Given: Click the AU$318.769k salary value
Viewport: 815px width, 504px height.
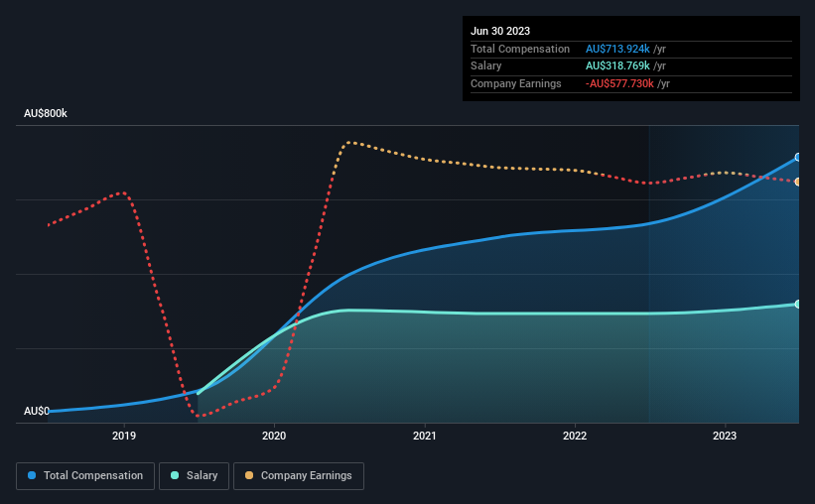Looking at the screenshot, I should click(x=617, y=66).
